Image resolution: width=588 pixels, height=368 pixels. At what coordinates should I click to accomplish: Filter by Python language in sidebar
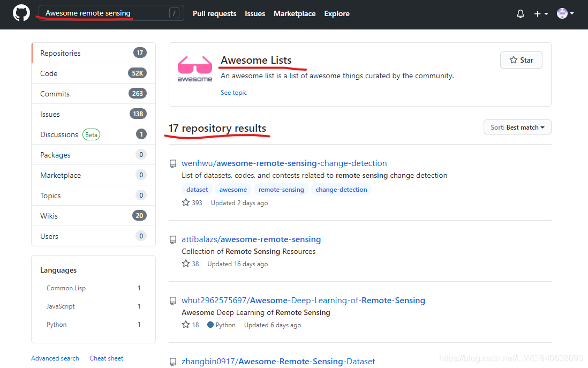pyautogui.click(x=93, y=325)
